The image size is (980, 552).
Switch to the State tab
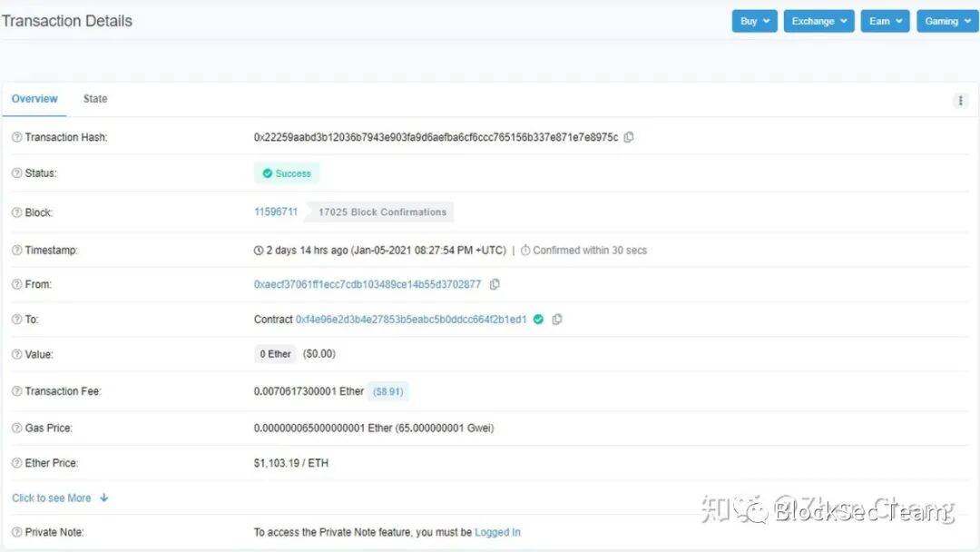point(95,99)
